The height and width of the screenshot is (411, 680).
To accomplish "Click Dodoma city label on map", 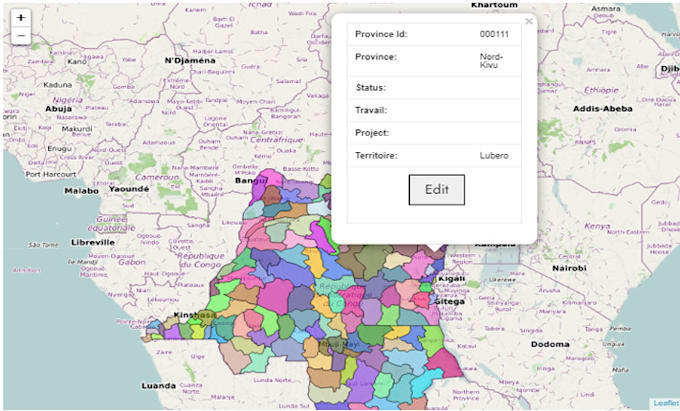I will point(550,344).
